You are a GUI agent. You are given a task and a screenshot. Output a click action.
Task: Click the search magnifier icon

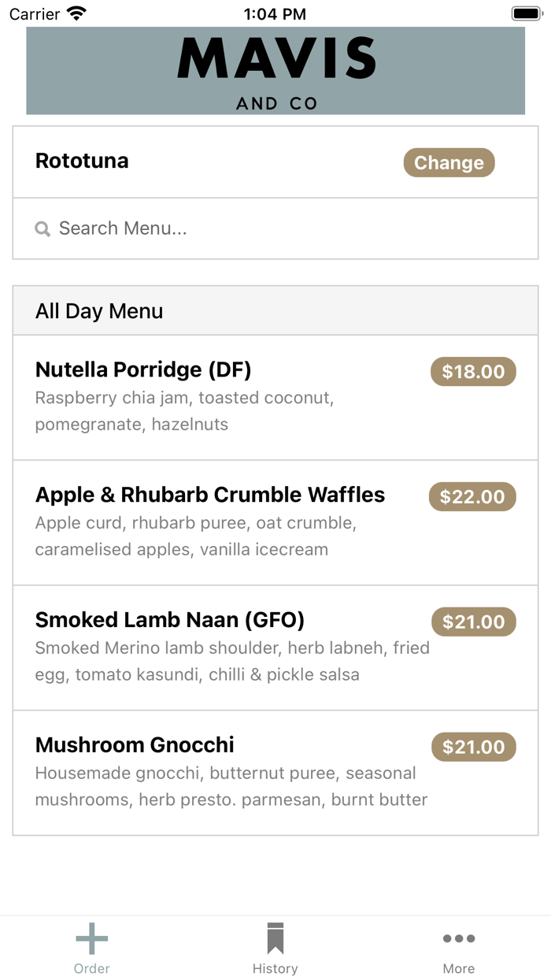coord(43,229)
